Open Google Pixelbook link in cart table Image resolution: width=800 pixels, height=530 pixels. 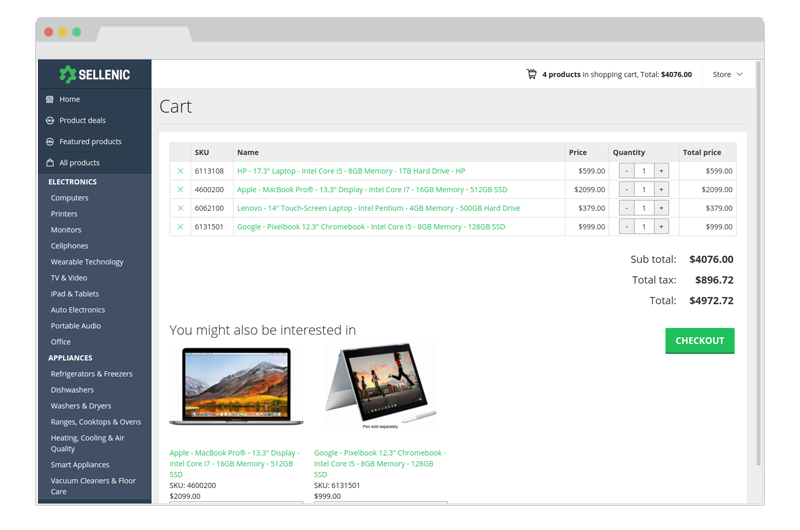(x=371, y=226)
